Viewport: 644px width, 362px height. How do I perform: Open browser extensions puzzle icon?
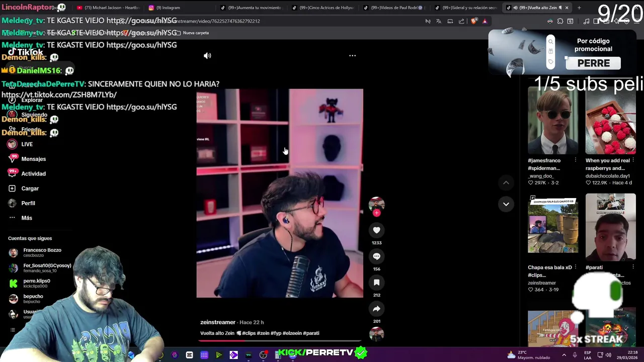(560, 21)
